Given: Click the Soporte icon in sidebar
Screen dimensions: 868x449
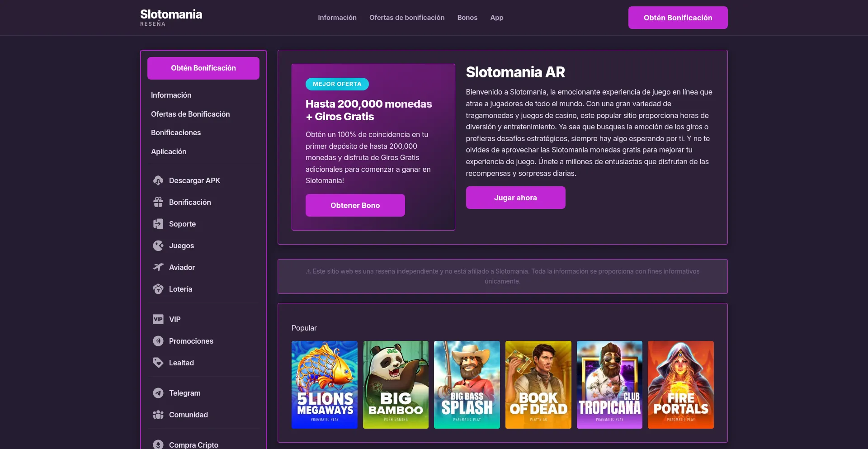Looking at the screenshot, I should pyautogui.click(x=158, y=224).
